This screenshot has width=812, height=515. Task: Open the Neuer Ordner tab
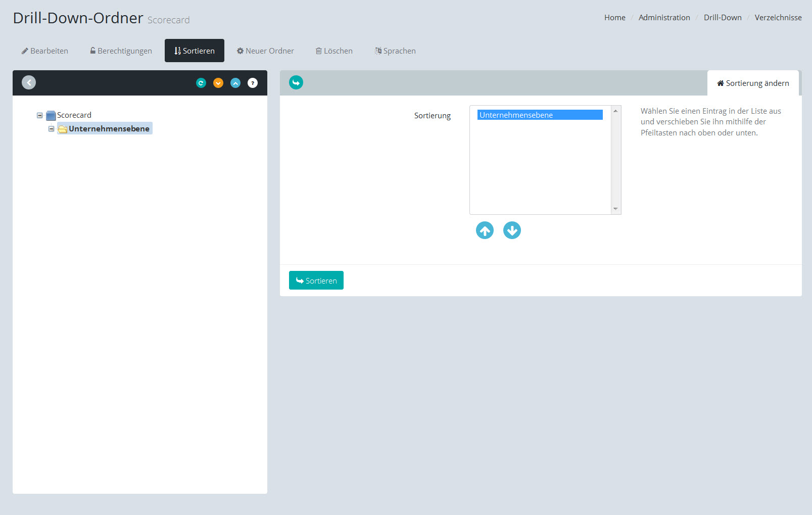(265, 51)
